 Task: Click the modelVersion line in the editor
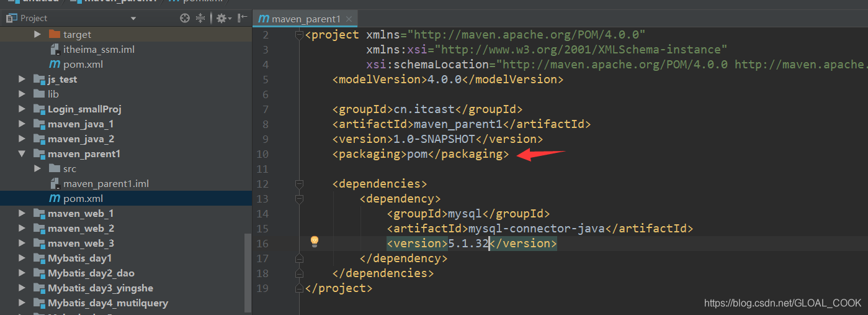pyautogui.click(x=448, y=79)
